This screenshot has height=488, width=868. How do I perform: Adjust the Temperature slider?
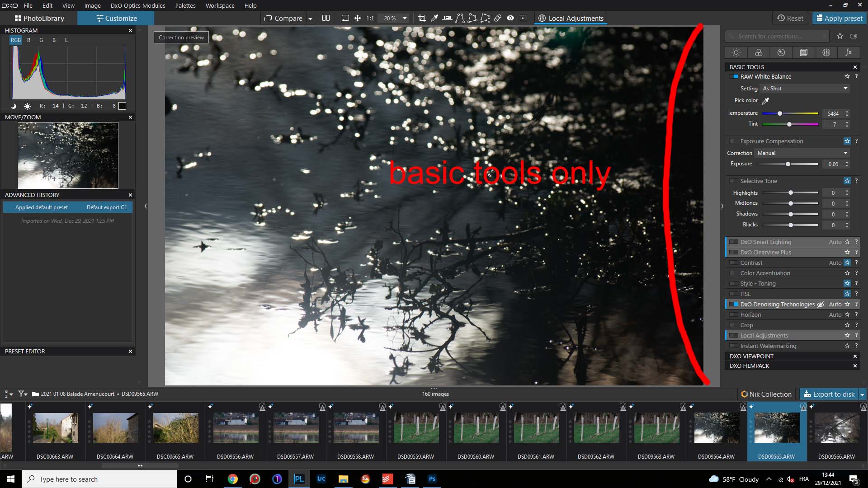[x=780, y=113]
